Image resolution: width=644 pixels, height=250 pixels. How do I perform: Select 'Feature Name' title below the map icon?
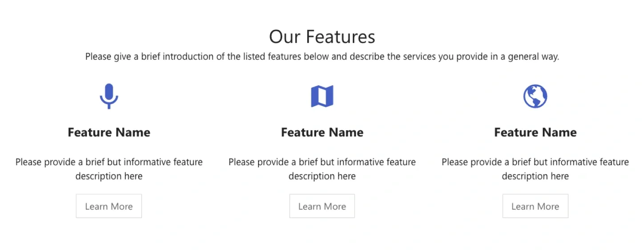click(x=322, y=132)
